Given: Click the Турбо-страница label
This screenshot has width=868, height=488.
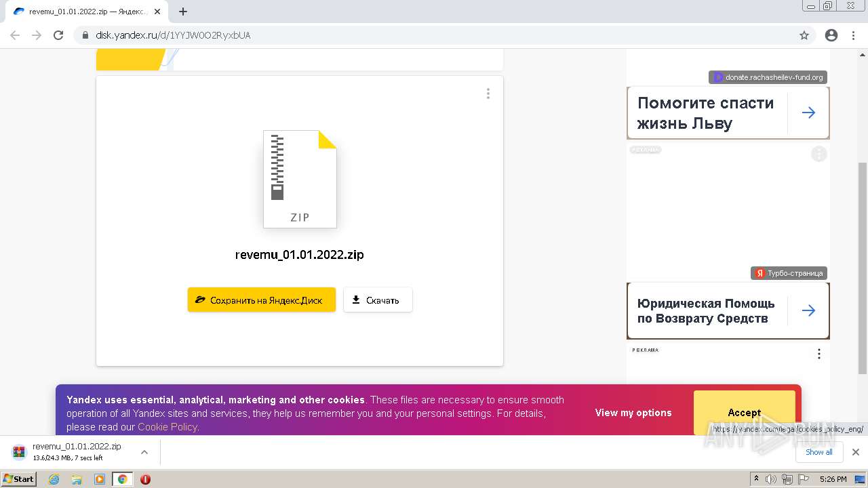Looking at the screenshot, I should [x=789, y=273].
